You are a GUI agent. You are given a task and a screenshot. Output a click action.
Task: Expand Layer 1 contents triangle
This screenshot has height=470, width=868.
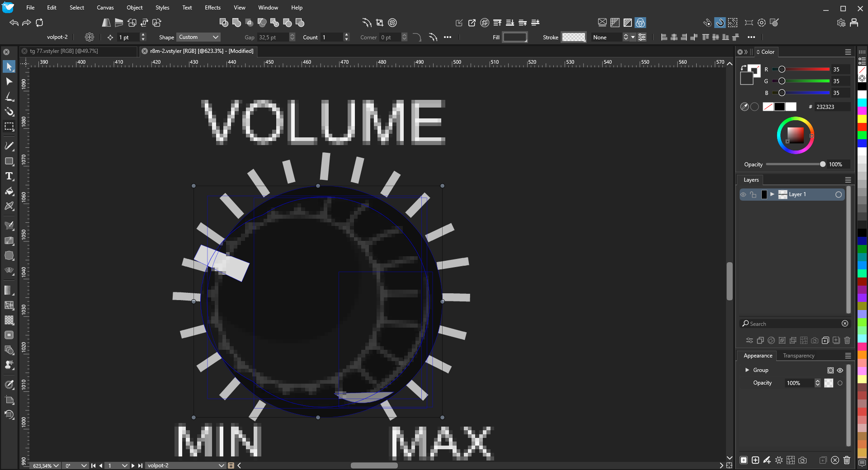[773, 194]
